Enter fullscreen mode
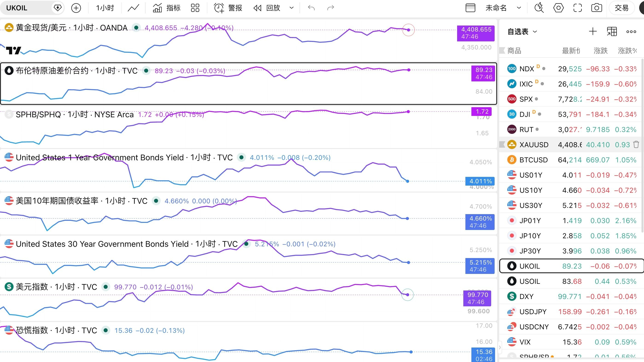The height and width of the screenshot is (362, 644). point(577,8)
